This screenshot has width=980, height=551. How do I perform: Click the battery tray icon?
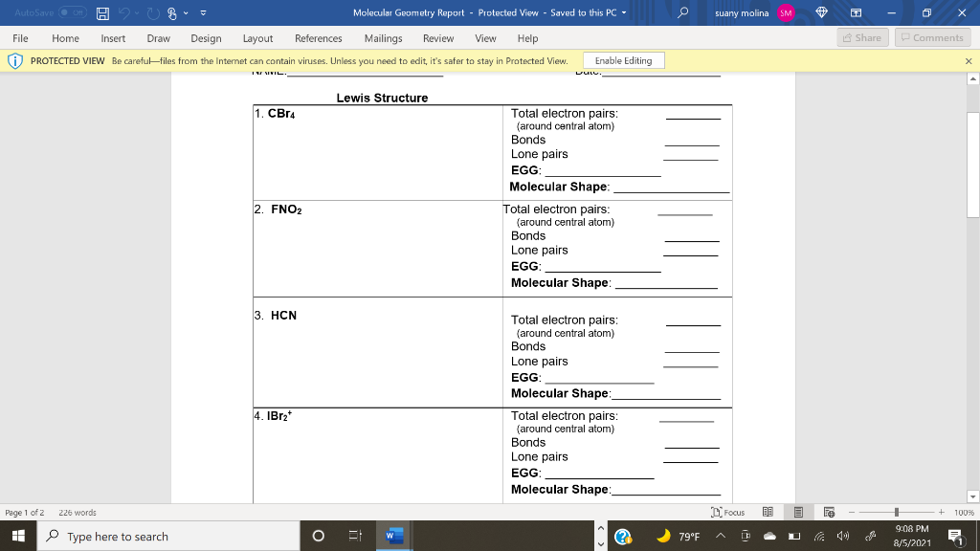click(x=794, y=536)
